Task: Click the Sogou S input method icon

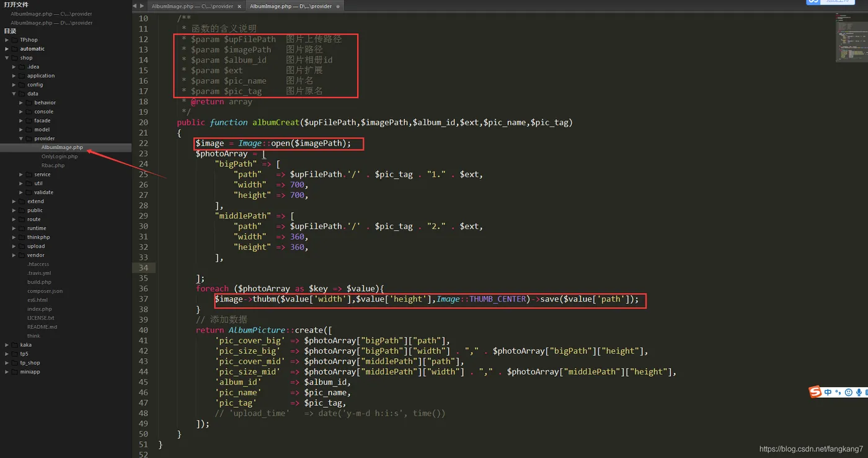Action: pyautogui.click(x=815, y=392)
